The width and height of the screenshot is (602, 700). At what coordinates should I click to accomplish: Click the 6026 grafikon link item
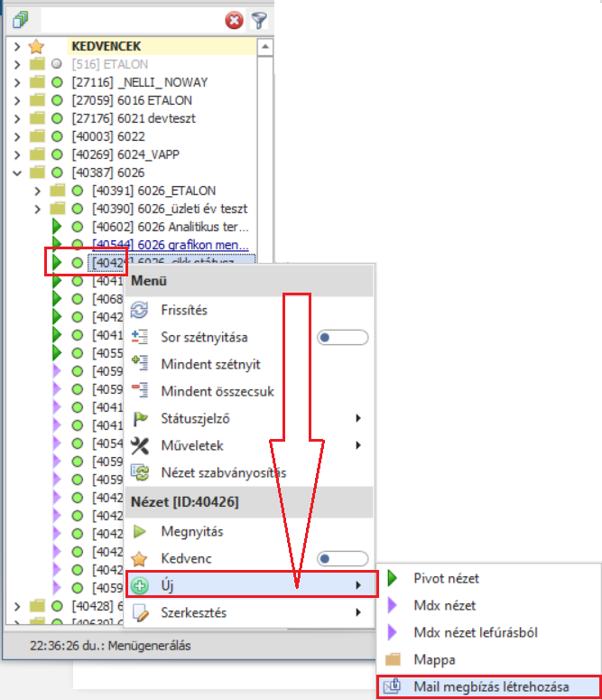[x=172, y=245]
